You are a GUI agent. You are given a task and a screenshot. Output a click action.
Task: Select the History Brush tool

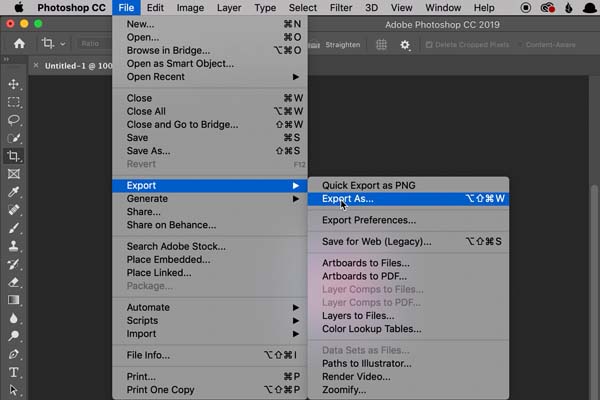coord(14,264)
